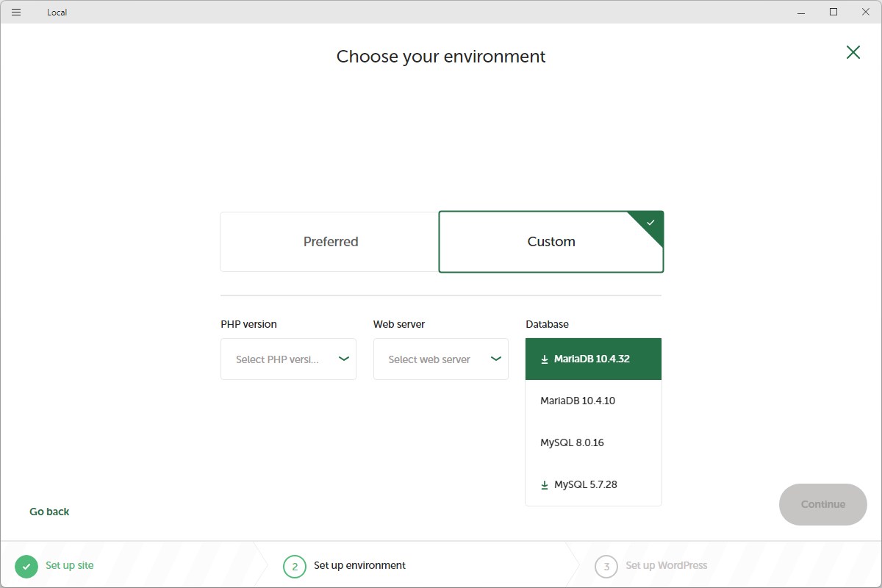This screenshot has height=588, width=882.
Task: Click the Web server chevron arrow
Action: point(496,359)
